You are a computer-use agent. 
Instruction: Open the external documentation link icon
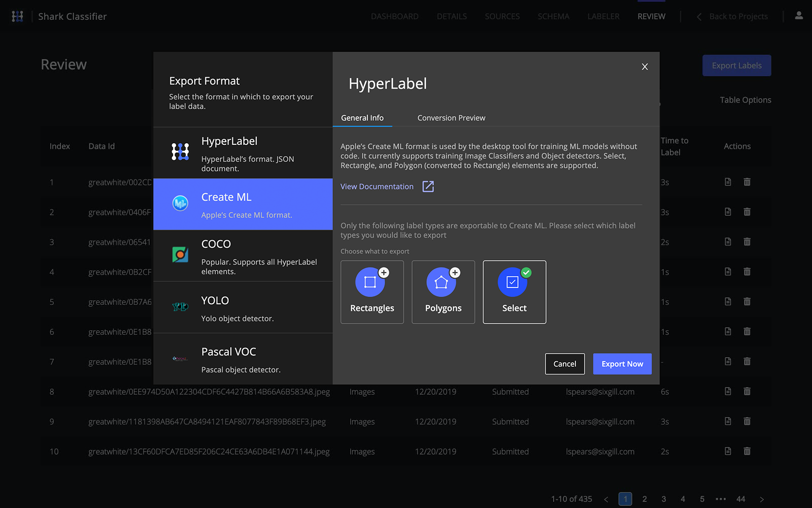[428, 186]
